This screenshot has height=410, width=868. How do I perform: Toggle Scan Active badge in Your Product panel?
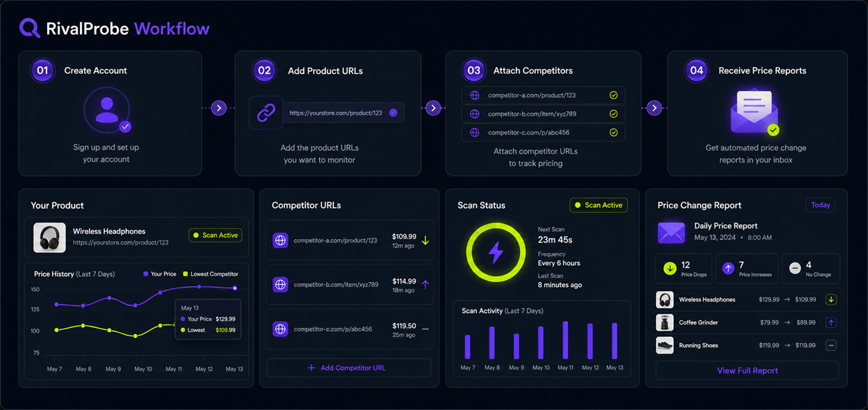(x=215, y=235)
